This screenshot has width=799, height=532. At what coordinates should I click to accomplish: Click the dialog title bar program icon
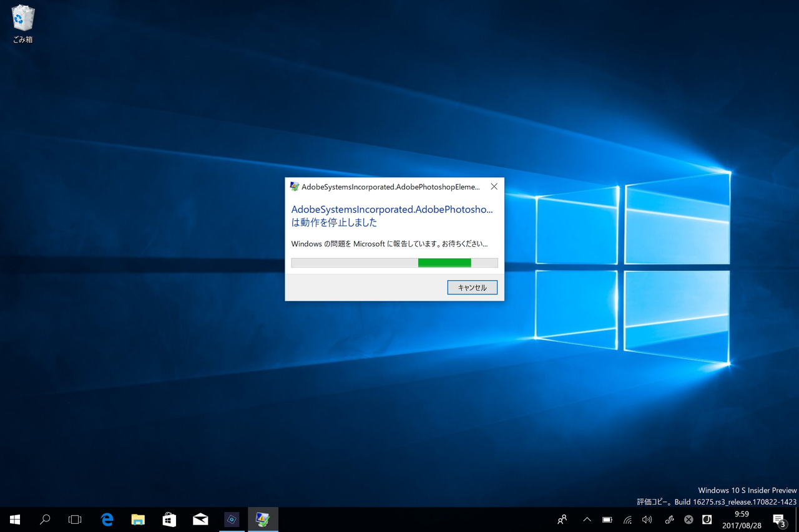[x=294, y=186]
